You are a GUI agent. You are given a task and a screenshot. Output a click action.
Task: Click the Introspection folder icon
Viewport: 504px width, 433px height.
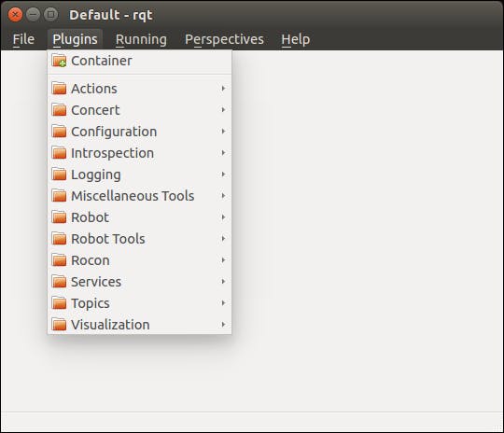coord(59,153)
